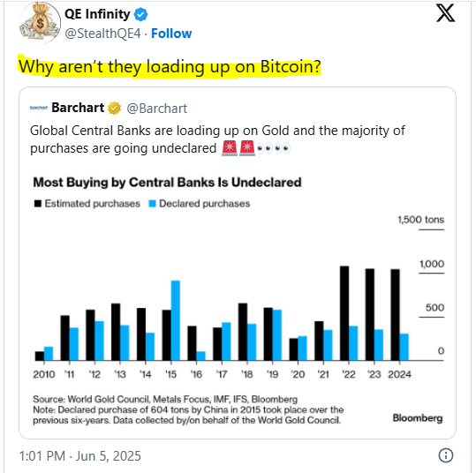Click the info icon beside the timestamp
476x473 pixels.
446,455
